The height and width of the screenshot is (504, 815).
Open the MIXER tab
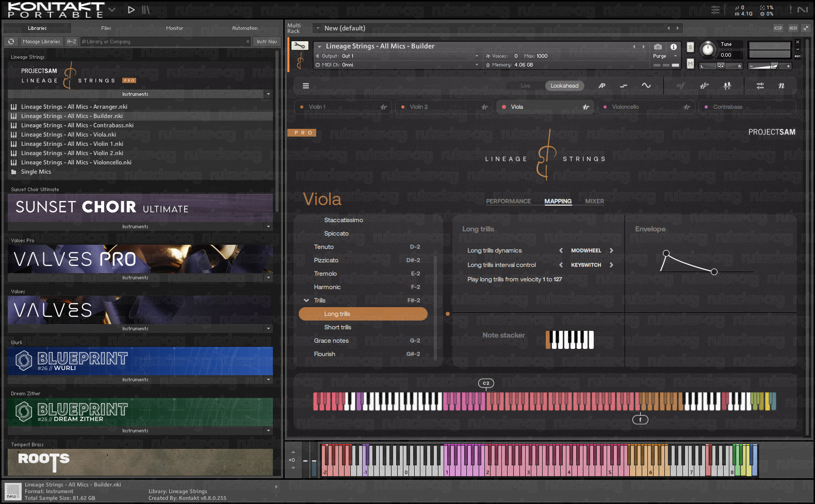point(594,201)
